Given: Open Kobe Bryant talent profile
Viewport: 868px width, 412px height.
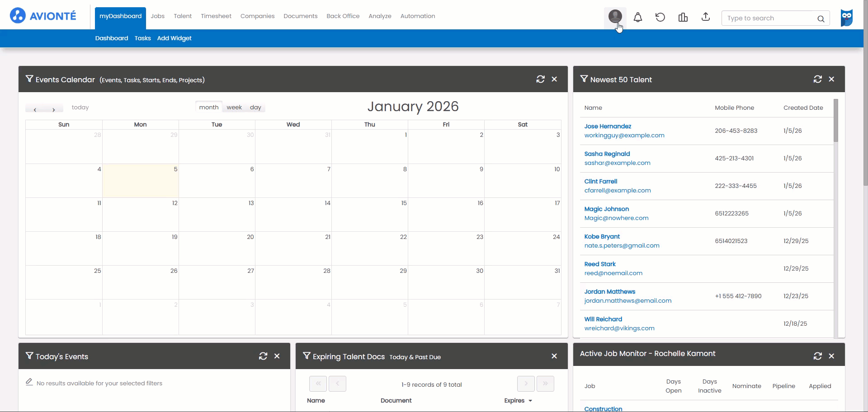Looking at the screenshot, I should pos(602,237).
